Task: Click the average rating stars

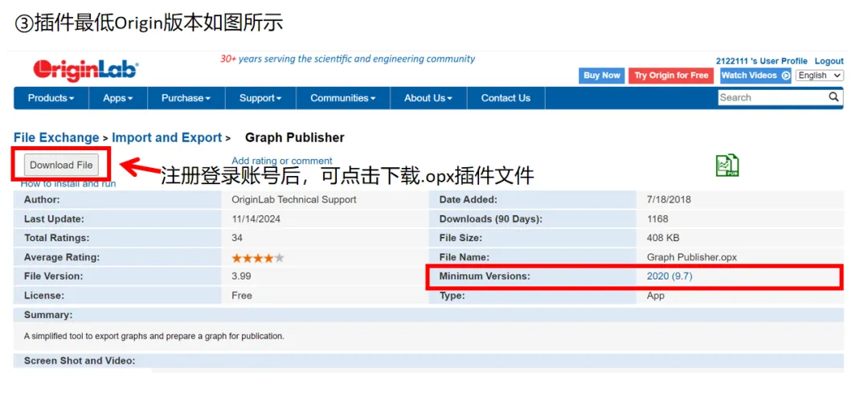Action: tap(258, 258)
